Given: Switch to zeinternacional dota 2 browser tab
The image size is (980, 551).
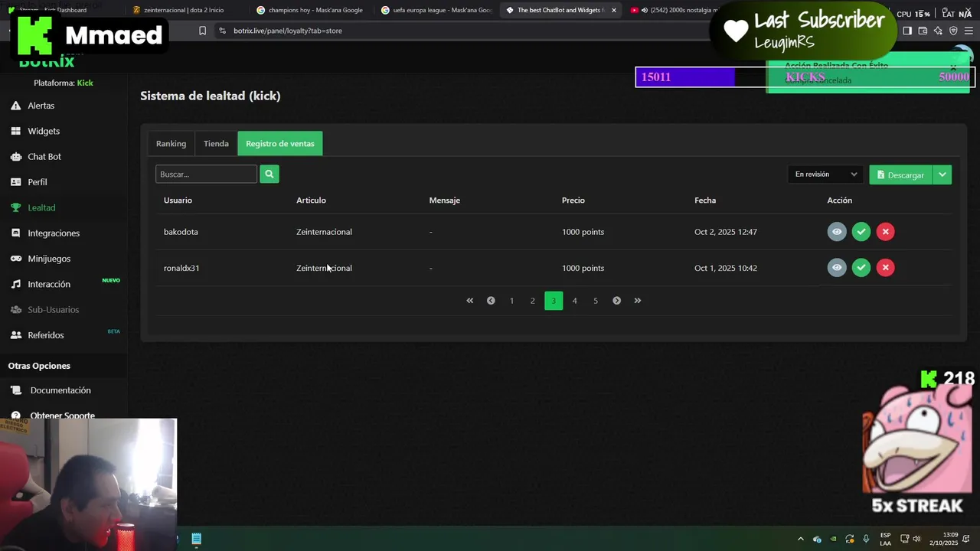Looking at the screenshot, I should 184,10.
